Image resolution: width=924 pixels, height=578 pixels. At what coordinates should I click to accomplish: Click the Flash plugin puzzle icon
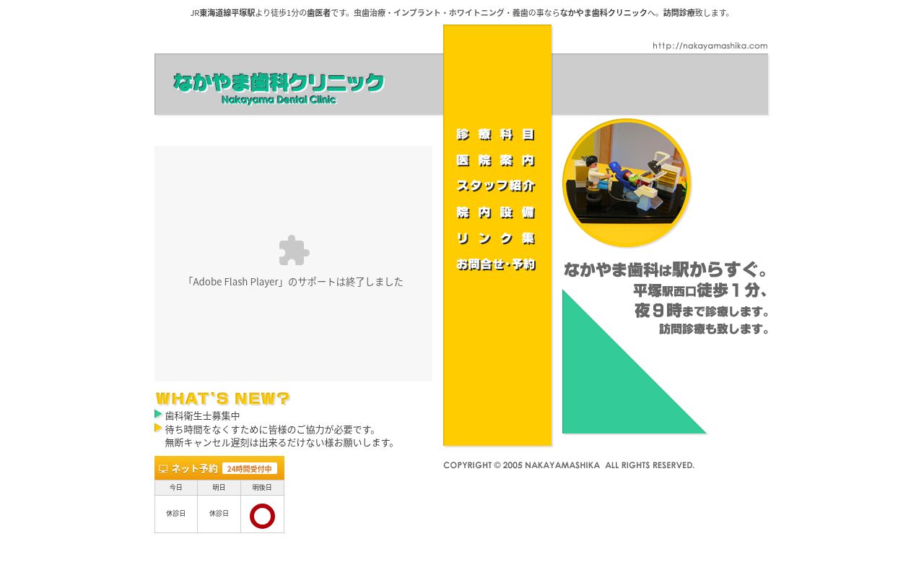(294, 250)
